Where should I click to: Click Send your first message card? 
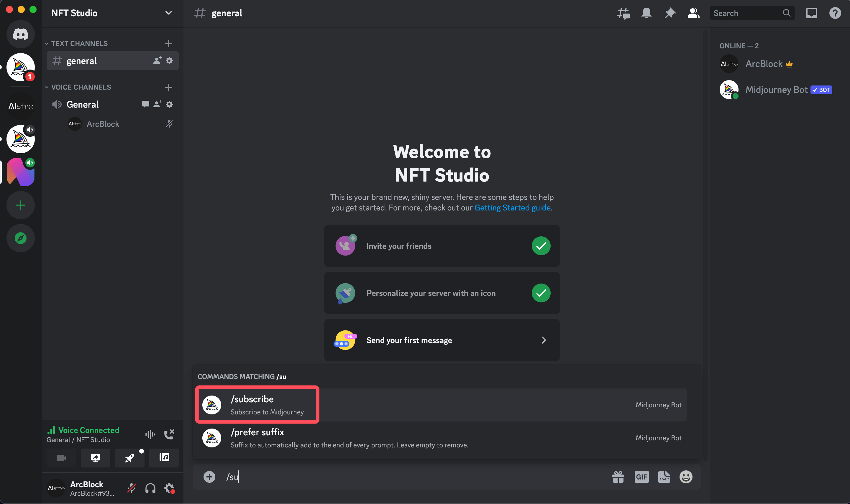442,340
